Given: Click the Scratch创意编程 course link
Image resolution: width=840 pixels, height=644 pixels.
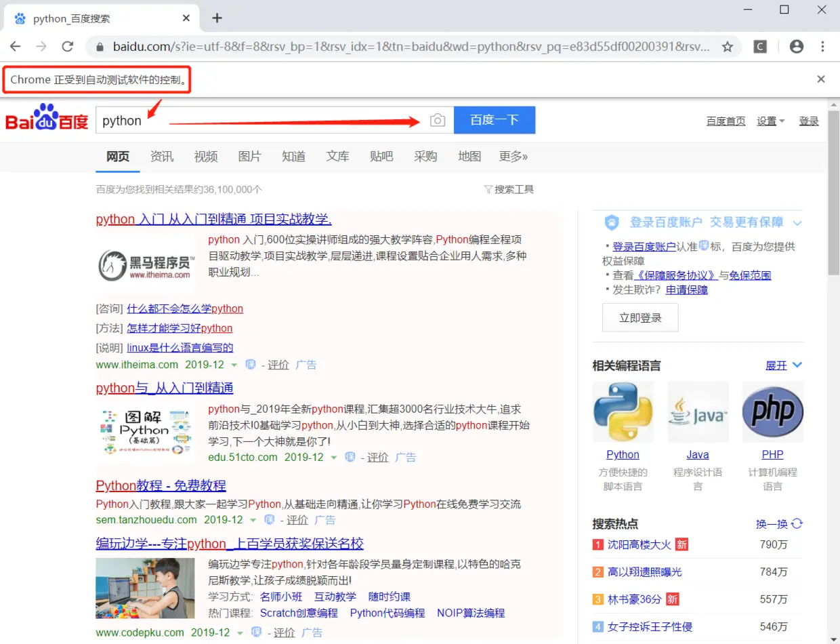Looking at the screenshot, I should point(299,613).
